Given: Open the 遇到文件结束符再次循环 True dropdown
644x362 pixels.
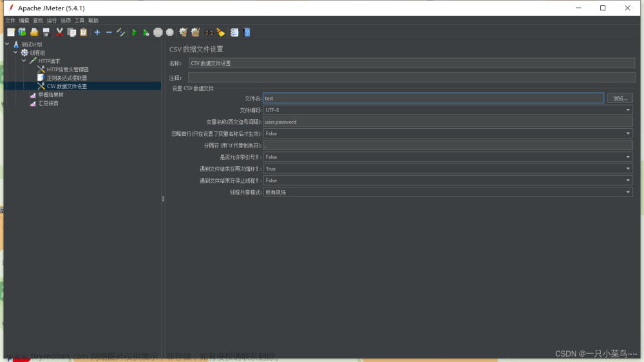Looking at the screenshot, I should click(x=448, y=169).
